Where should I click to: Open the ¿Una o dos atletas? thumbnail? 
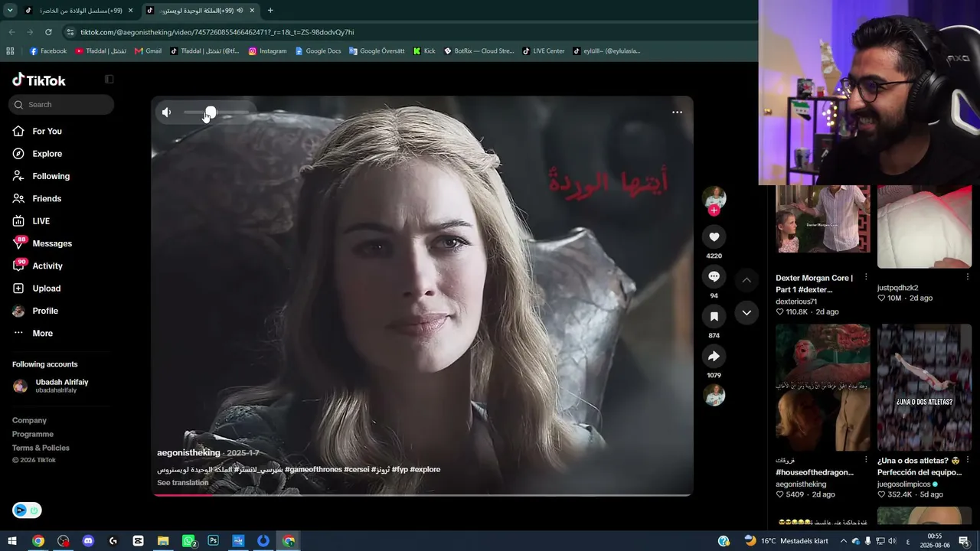pyautogui.click(x=924, y=388)
